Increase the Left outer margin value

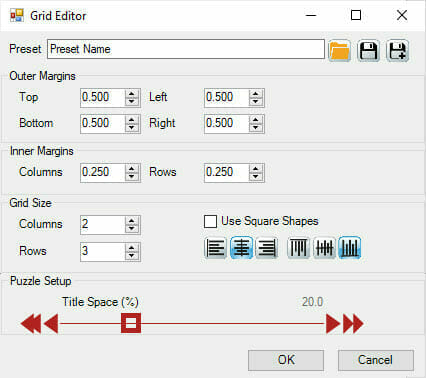pos(256,94)
